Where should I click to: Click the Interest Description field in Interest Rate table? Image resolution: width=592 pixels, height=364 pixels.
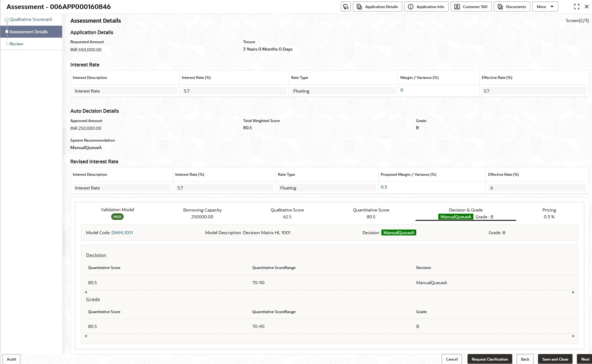(125, 91)
